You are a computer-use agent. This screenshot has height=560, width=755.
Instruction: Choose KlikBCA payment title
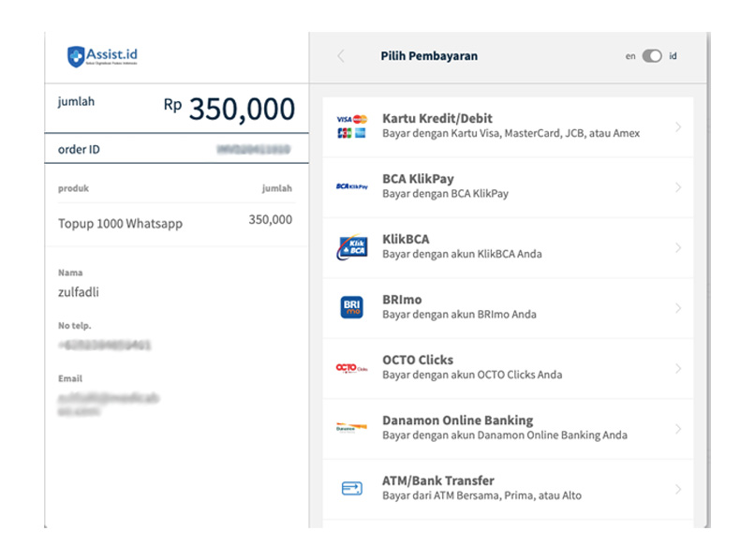coord(406,240)
